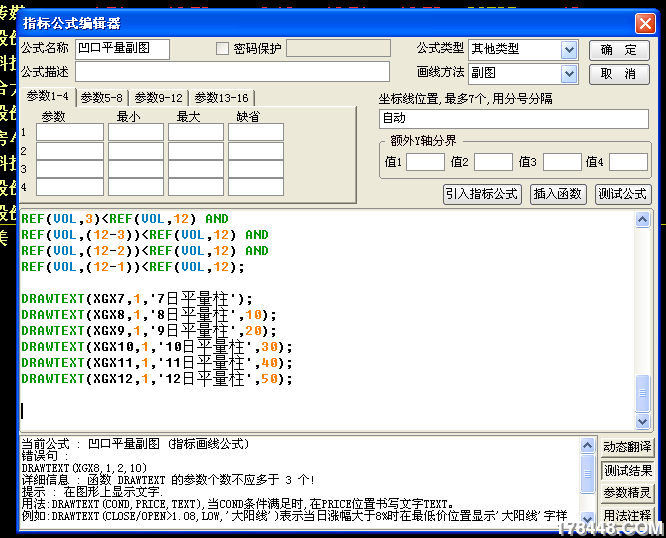This screenshot has height=538, width=666.
Task: Click 最大 field in row 1
Action: tap(196, 132)
